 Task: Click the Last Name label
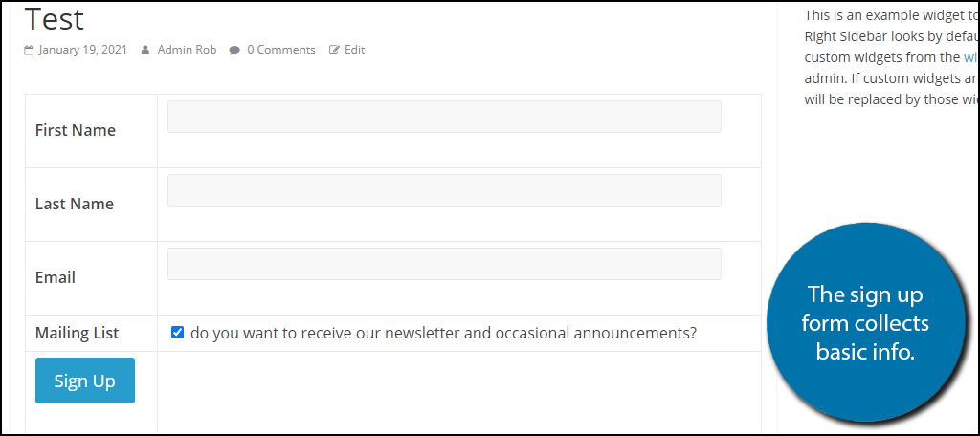[x=75, y=204]
